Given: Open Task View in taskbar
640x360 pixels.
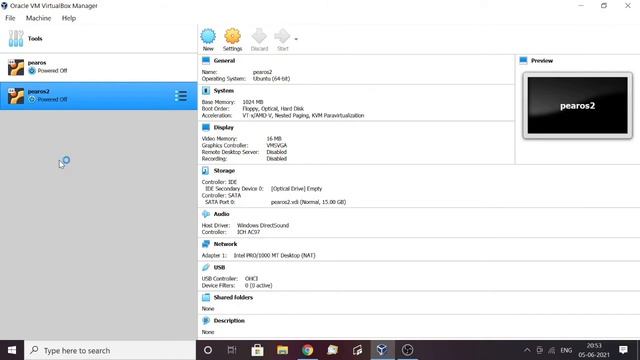Looking at the screenshot, I should [x=232, y=350].
